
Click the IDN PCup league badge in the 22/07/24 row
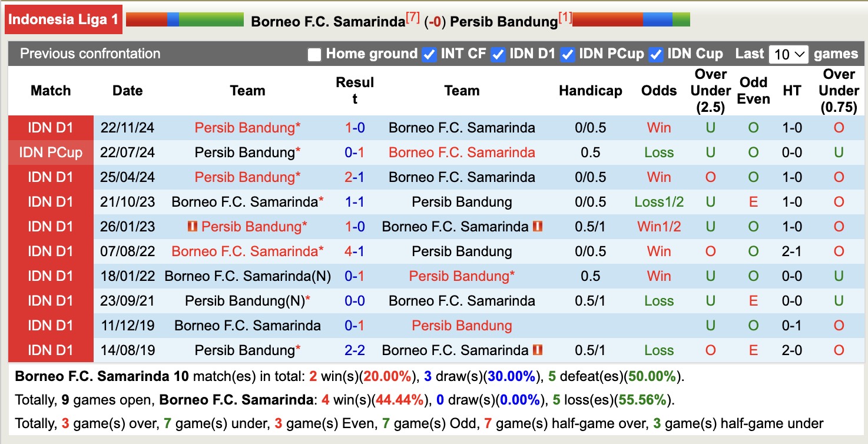point(51,152)
